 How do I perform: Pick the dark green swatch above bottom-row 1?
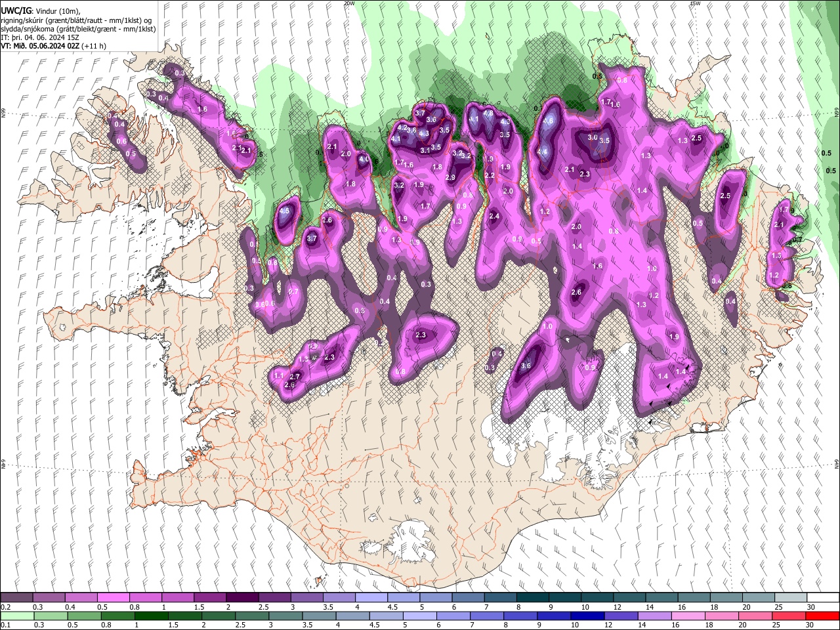(x=150, y=616)
